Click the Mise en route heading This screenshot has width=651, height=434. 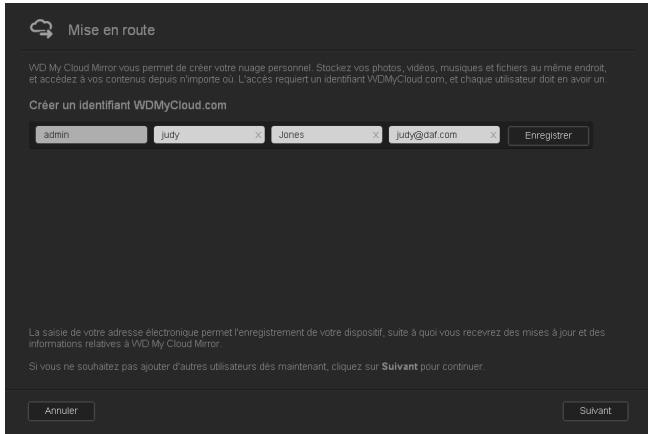coord(112,30)
